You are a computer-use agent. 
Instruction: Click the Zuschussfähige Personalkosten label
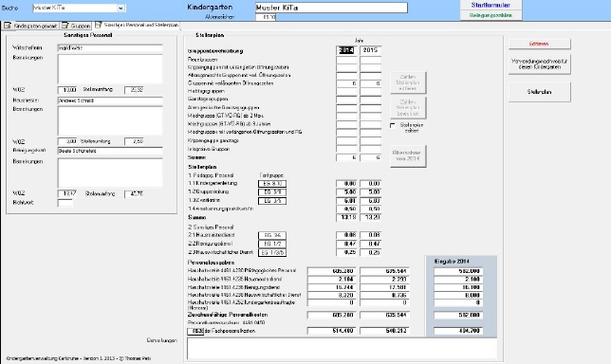click(x=228, y=315)
